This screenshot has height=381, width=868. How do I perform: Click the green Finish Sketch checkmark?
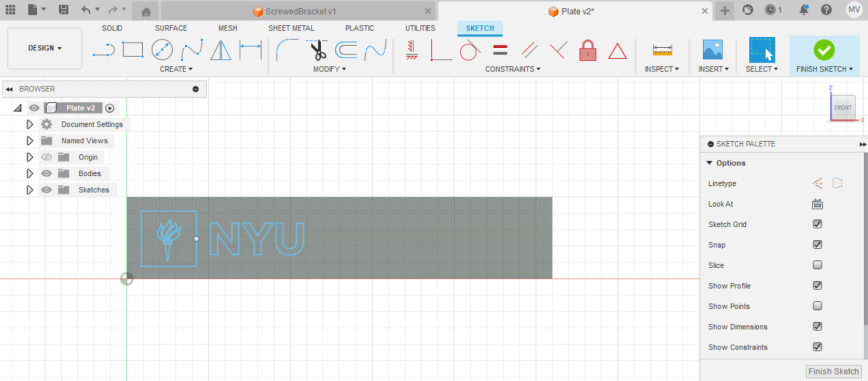[x=824, y=50]
